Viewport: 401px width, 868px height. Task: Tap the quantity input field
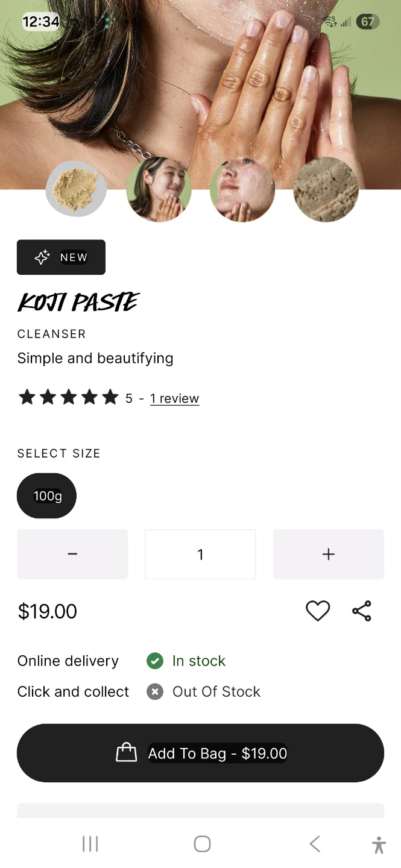200,554
